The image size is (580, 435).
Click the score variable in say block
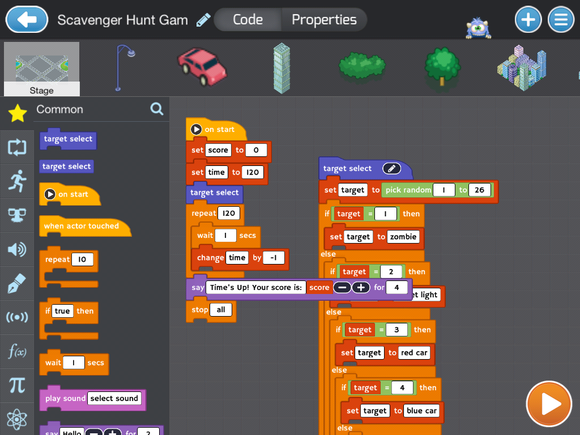point(319,287)
